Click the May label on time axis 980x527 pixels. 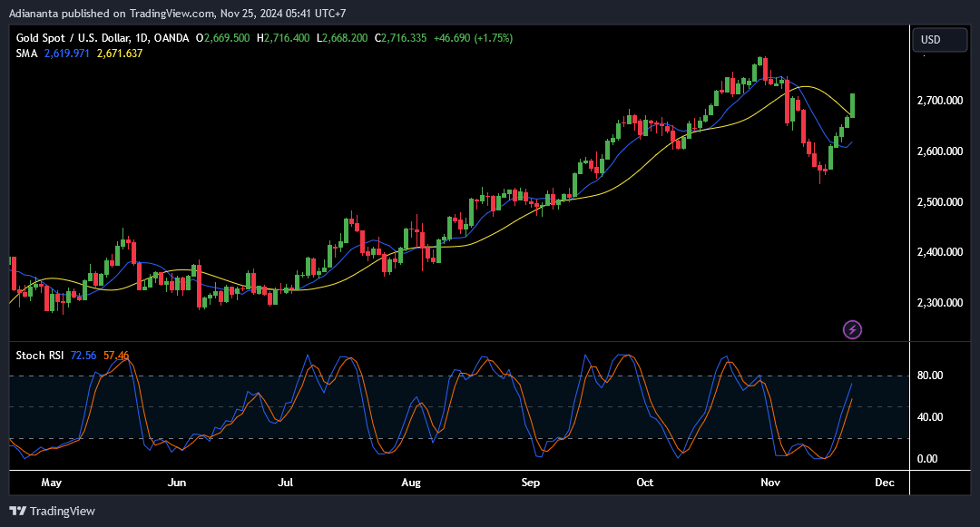(x=51, y=483)
